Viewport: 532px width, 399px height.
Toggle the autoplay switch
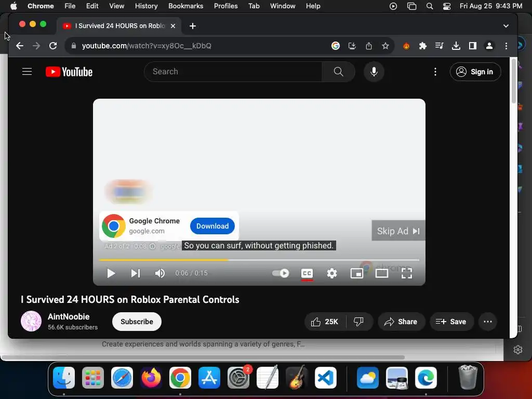(x=281, y=273)
